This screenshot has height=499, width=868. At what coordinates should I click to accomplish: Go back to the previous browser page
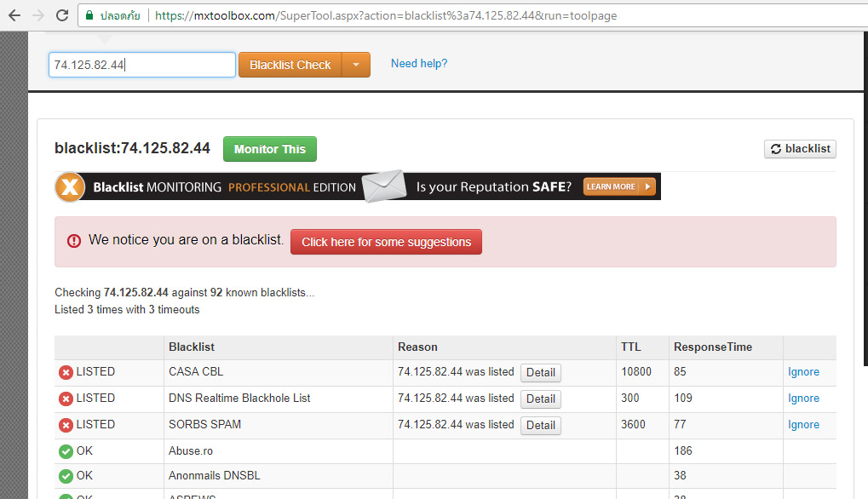coord(14,15)
